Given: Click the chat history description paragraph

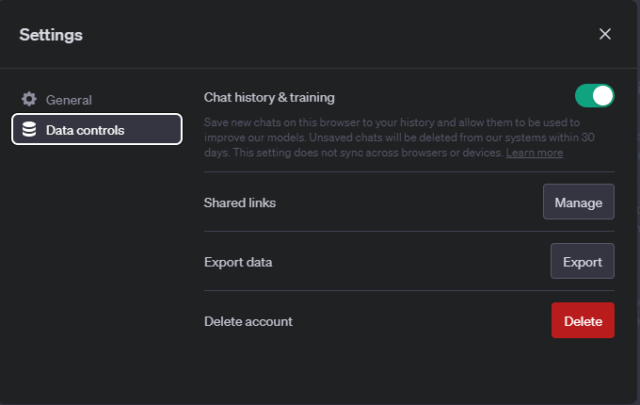Looking at the screenshot, I should coord(380,137).
